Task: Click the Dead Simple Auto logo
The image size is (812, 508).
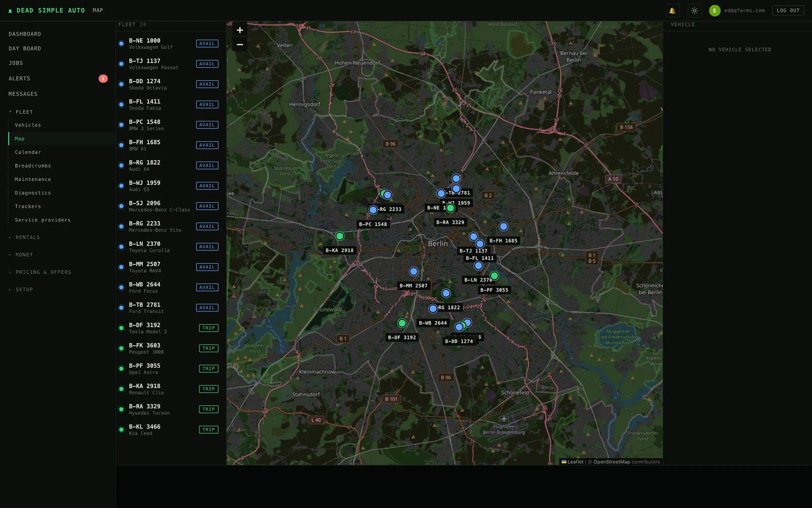Action: 46,10
